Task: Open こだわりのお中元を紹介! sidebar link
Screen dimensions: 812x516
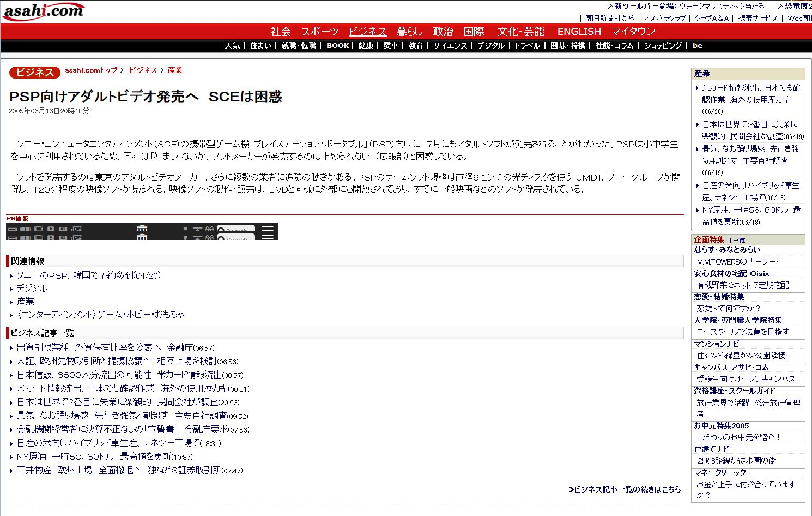Action: 739,437
